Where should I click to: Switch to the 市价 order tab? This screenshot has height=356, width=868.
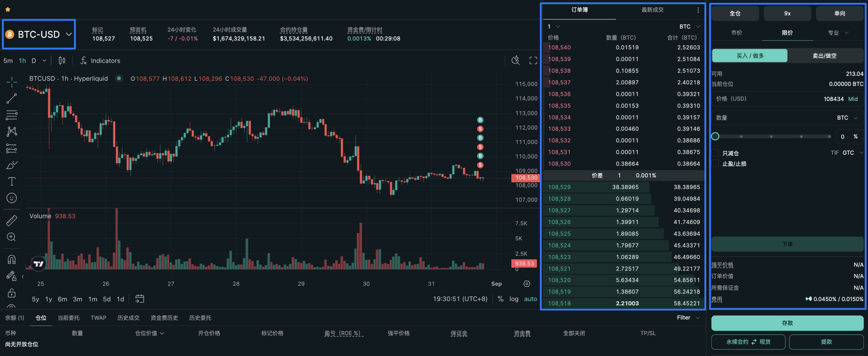(736, 33)
